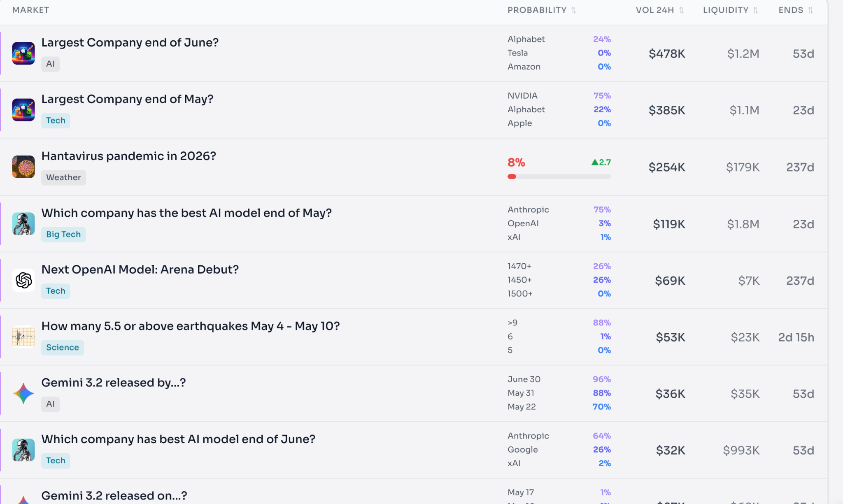Select Alphabet 22% outcome in May market
843x504 pixels.
(x=559, y=109)
